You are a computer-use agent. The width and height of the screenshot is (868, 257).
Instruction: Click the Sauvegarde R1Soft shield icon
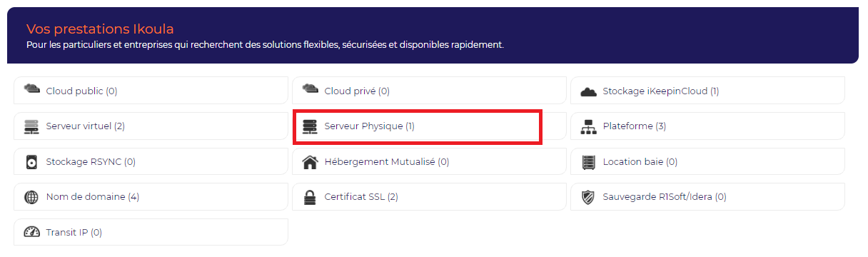coord(588,196)
